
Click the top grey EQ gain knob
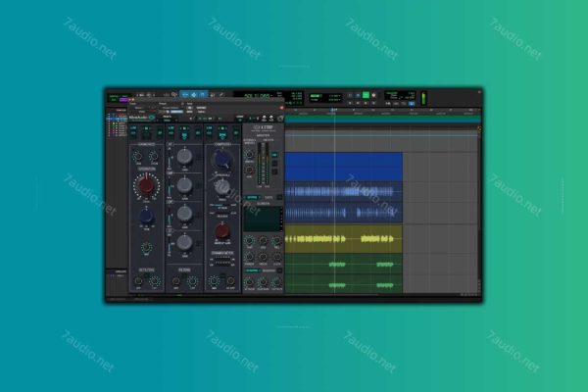pos(184,157)
